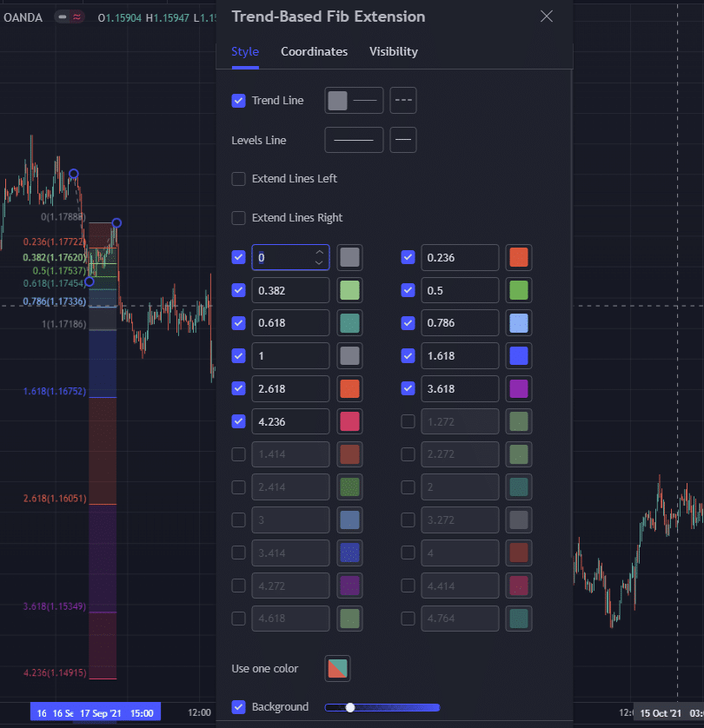
Task: Enable Extend Lines Left
Action: (x=239, y=179)
